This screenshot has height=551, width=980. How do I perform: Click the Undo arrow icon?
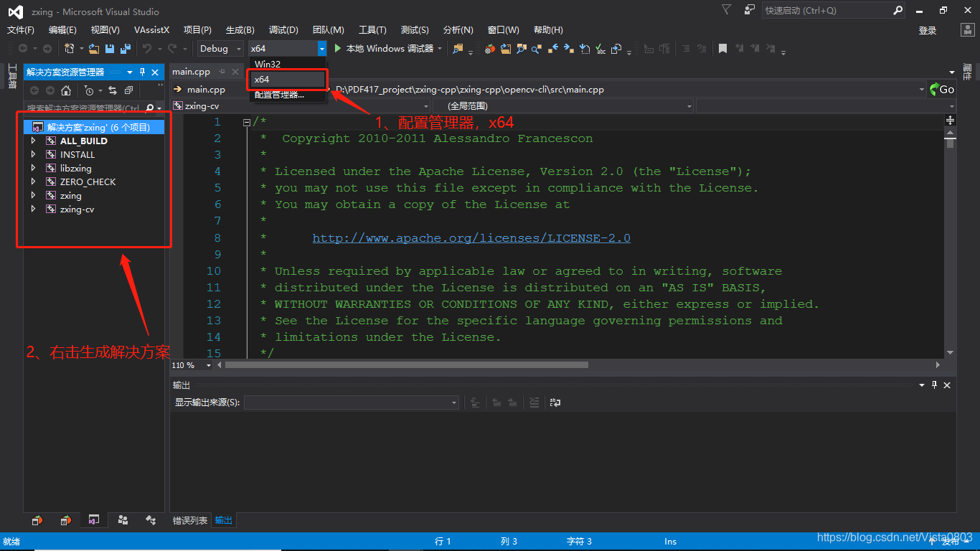pos(147,49)
